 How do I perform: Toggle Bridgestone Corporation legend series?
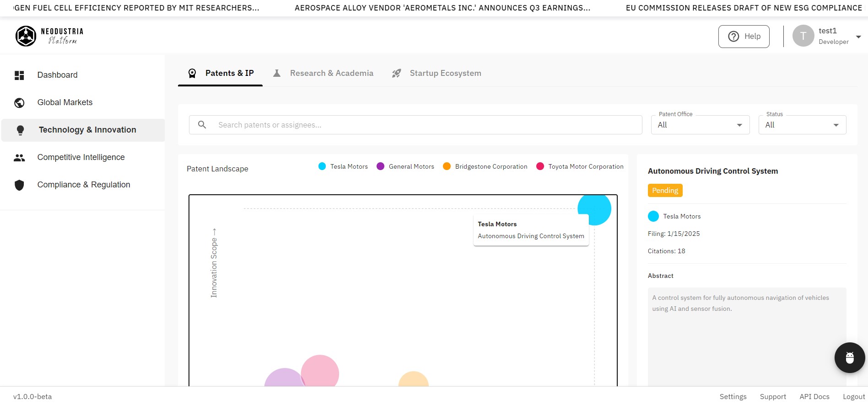tap(485, 166)
